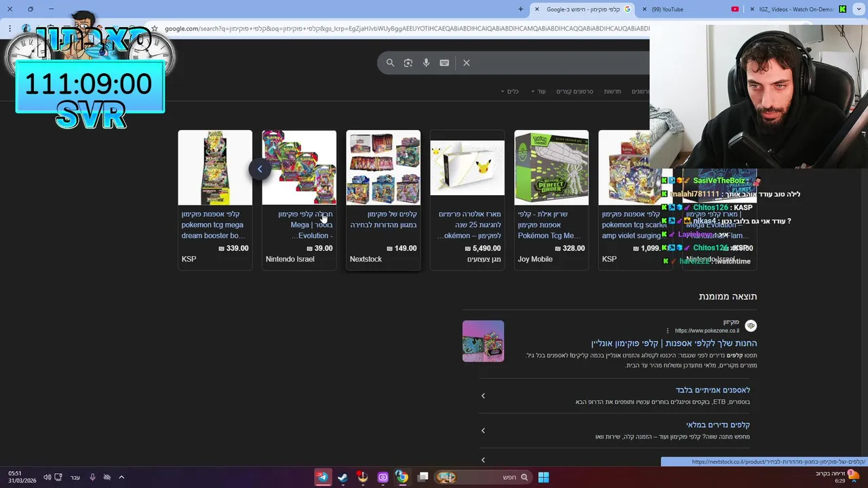868x488 pixels.
Task: Click the מארז אולטרה פרימיום product title link
Action: 469,224
